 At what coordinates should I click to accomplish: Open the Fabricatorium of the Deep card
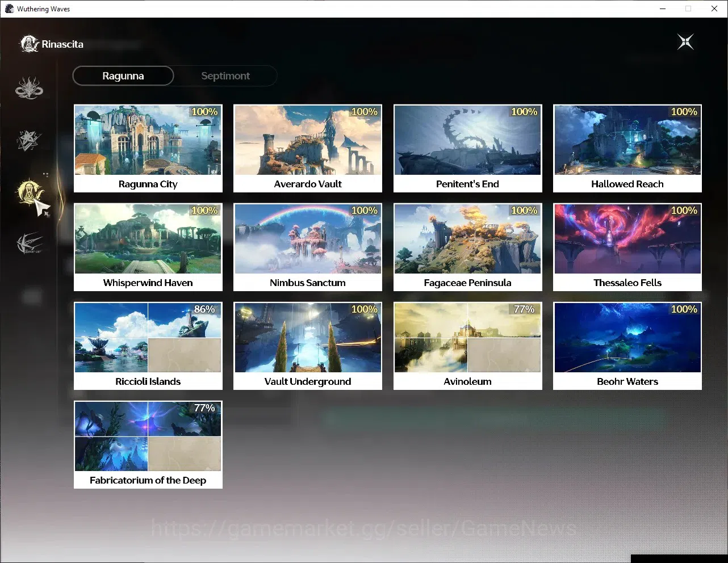[148, 445]
